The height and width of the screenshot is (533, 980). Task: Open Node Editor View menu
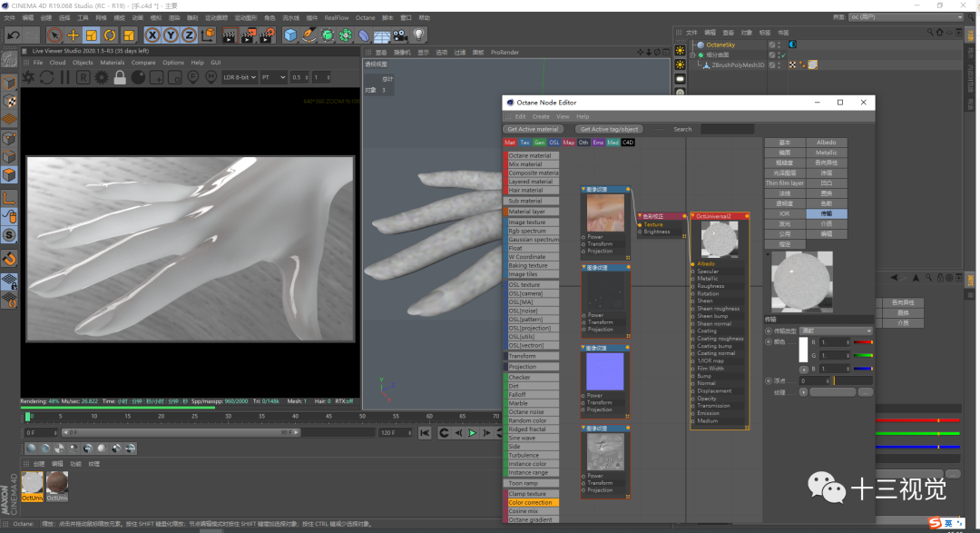(x=563, y=116)
